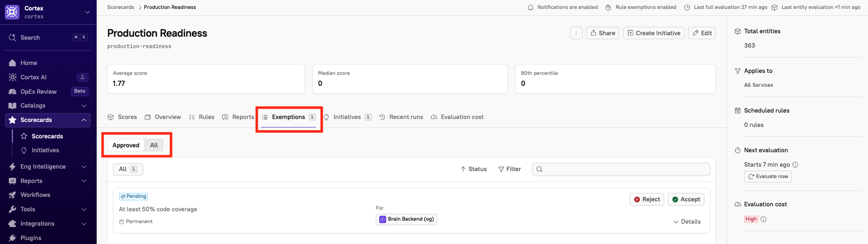Click the Cortex logo icon
This screenshot has width=868, height=244.
[12, 12]
